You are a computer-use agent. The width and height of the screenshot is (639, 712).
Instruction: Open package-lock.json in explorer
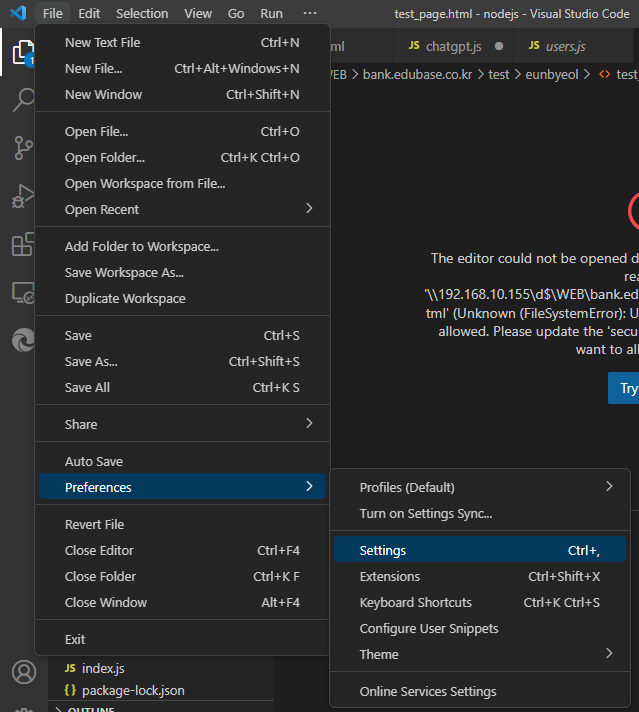pyautogui.click(x=161, y=690)
